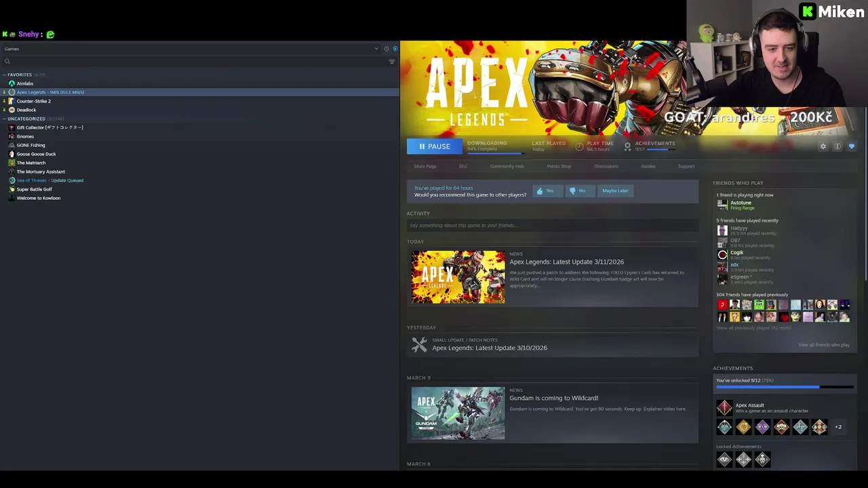This screenshot has width=868, height=488.
Task: Open the DLC tab
Action: 463,166
